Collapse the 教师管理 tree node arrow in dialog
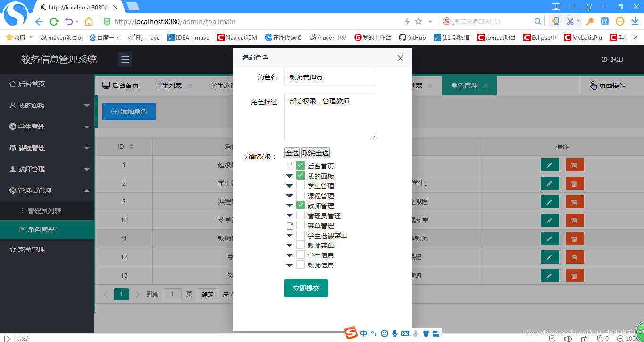644x342 pixels. pos(290,206)
